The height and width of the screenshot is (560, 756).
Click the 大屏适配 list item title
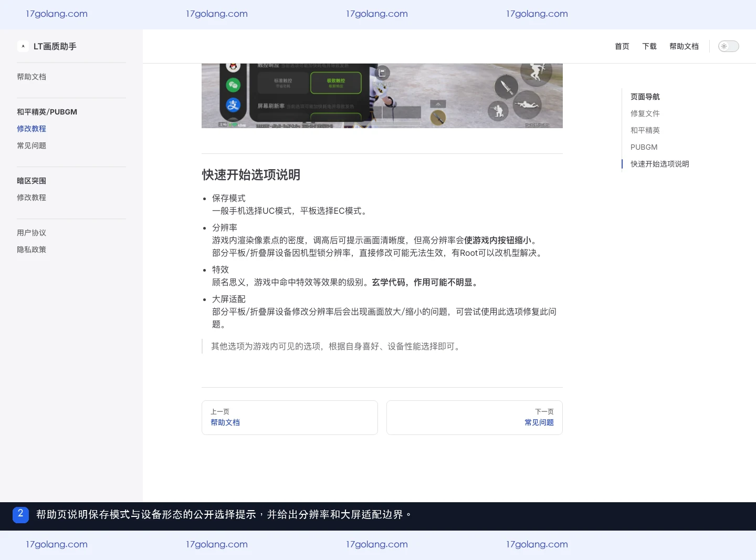point(229,299)
